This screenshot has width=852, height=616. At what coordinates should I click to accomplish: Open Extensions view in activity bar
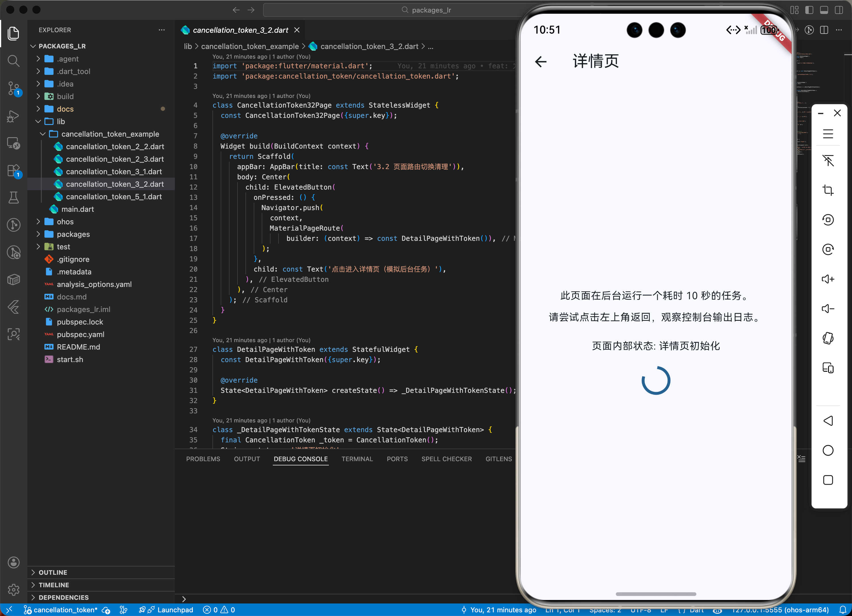click(x=13, y=171)
